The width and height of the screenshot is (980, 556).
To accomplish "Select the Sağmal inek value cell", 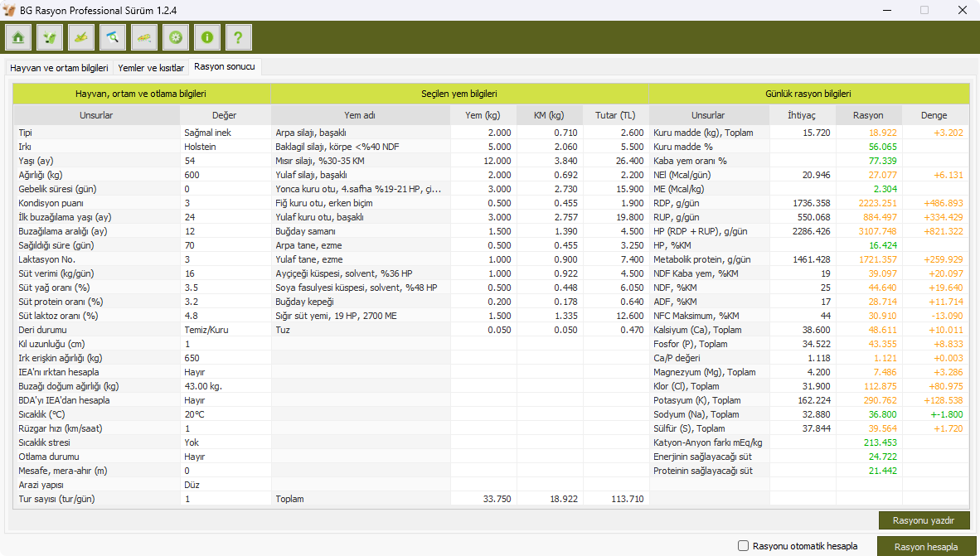I will click(x=225, y=133).
